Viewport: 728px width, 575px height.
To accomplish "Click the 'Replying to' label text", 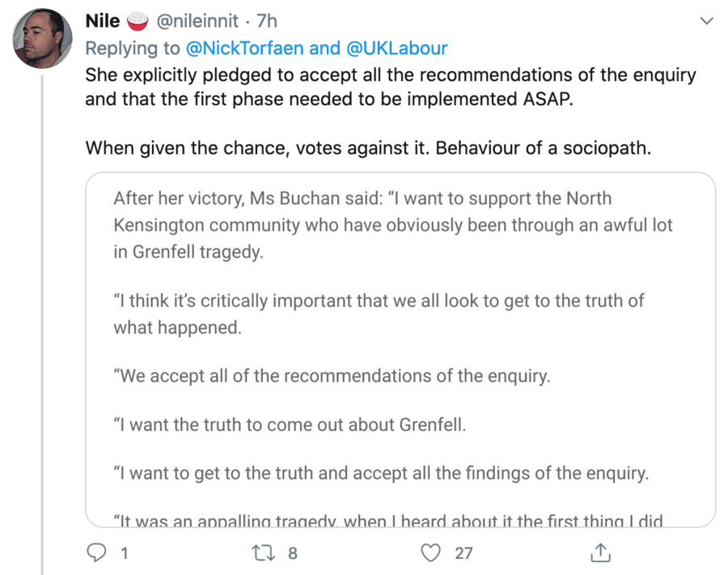I will [x=133, y=48].
